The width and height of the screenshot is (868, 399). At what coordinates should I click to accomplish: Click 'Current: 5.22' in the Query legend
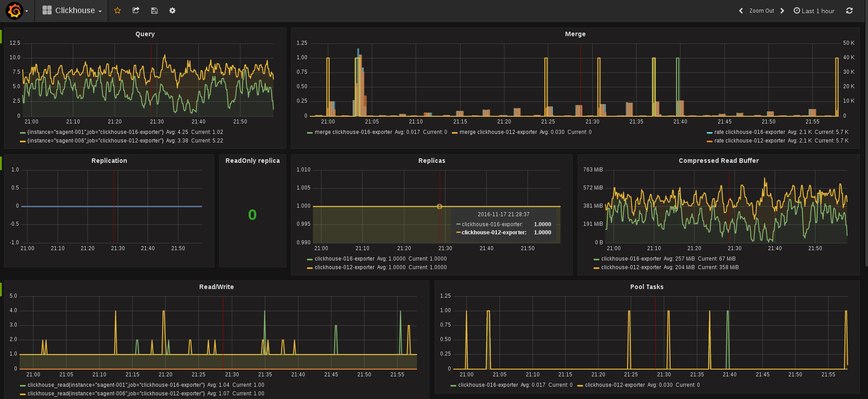point(207,141)
